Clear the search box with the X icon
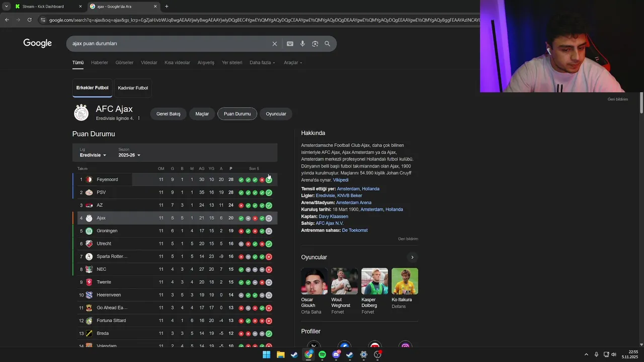Screen dimensions: 644x362 point(275,44)
